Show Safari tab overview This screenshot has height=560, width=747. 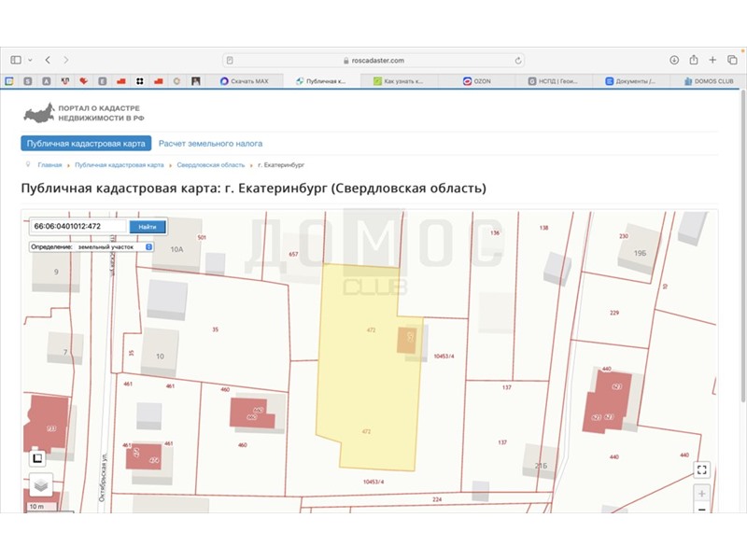click(732, 60)
